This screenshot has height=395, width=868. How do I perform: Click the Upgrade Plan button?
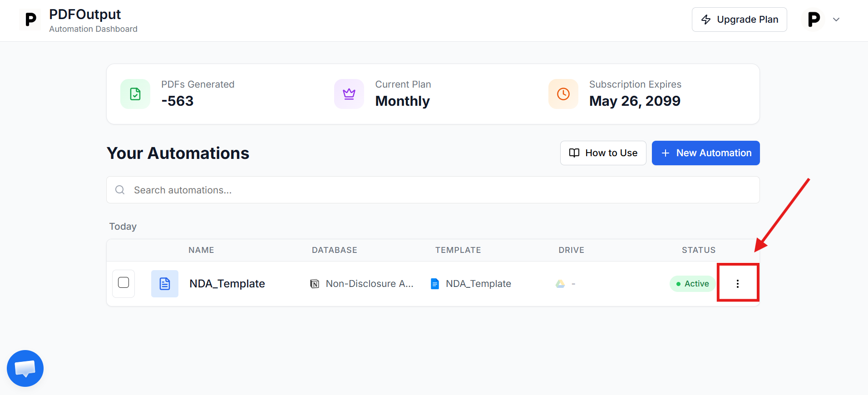click(740, 20)
